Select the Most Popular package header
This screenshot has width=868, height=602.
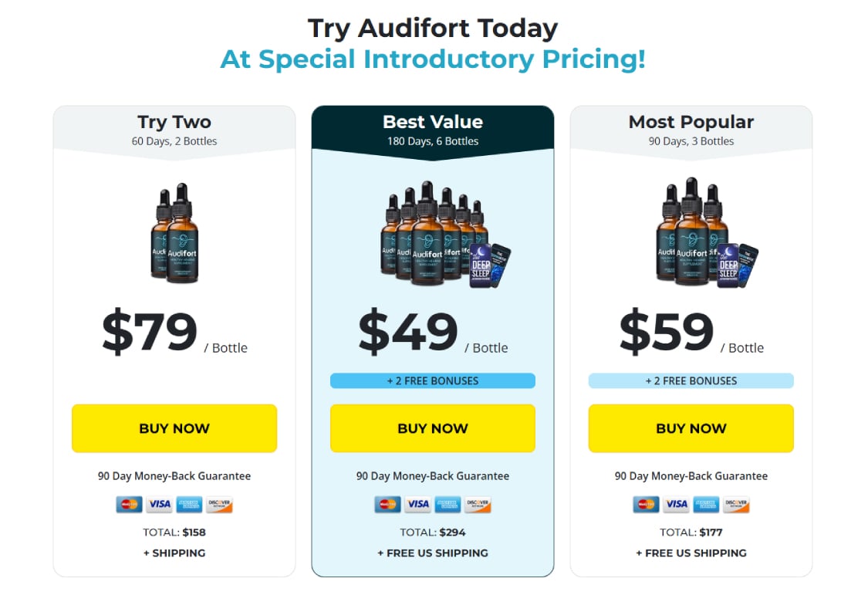click(691, 122)
